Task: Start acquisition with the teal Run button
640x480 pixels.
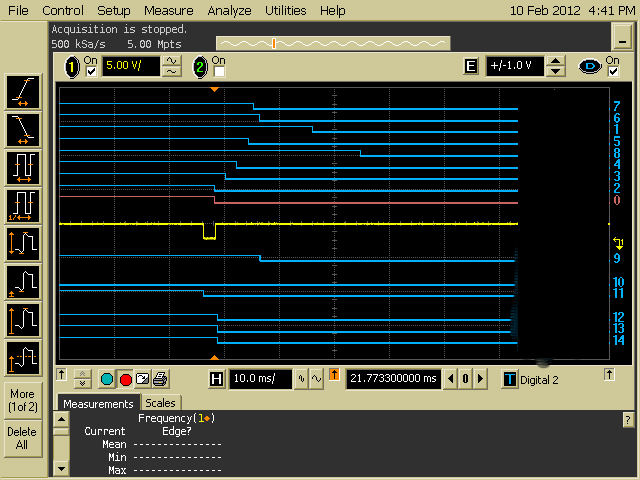Action: click(107, 380)
